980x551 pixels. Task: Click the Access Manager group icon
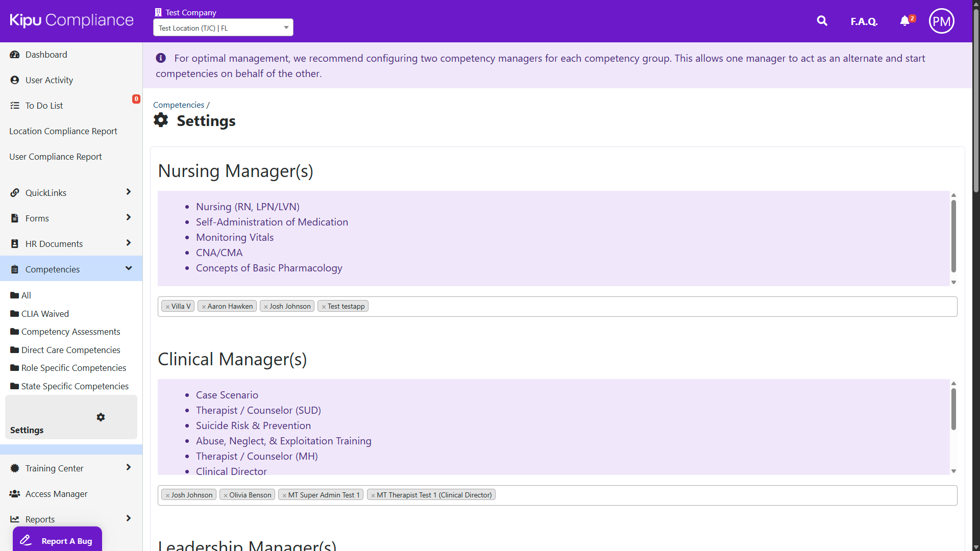tap(15, 494)
